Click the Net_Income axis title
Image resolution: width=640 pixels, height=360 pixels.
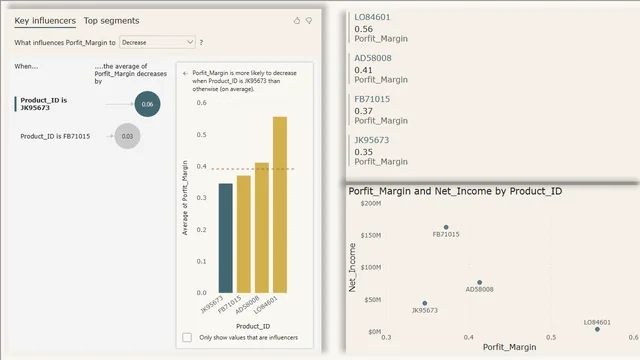click(352, 267)
